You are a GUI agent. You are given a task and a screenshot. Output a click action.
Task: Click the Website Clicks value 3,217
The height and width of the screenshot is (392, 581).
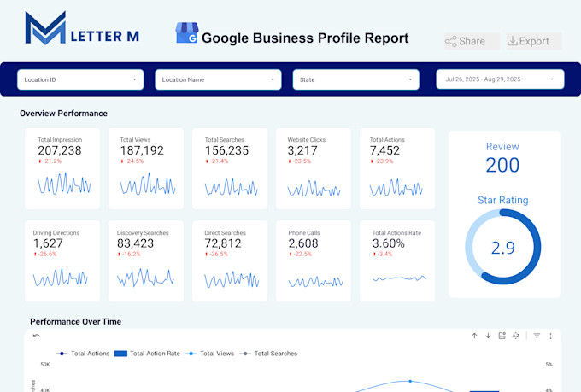302,150
